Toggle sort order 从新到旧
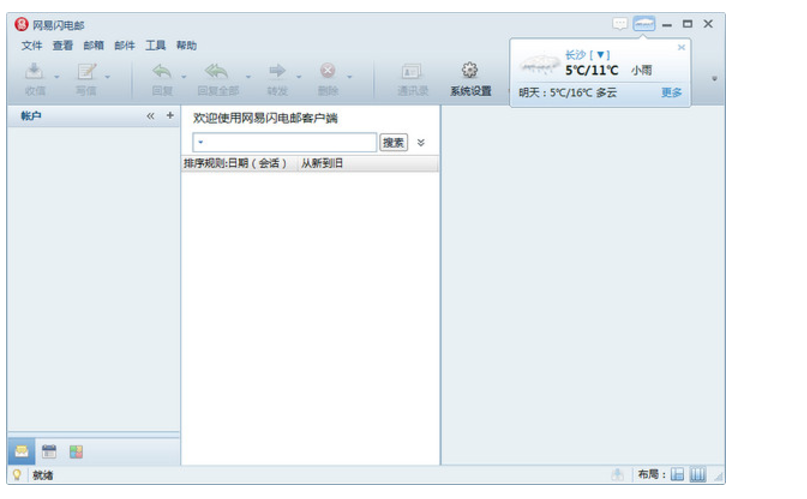Viewport: 807px width, 499px height. point(322,163)
